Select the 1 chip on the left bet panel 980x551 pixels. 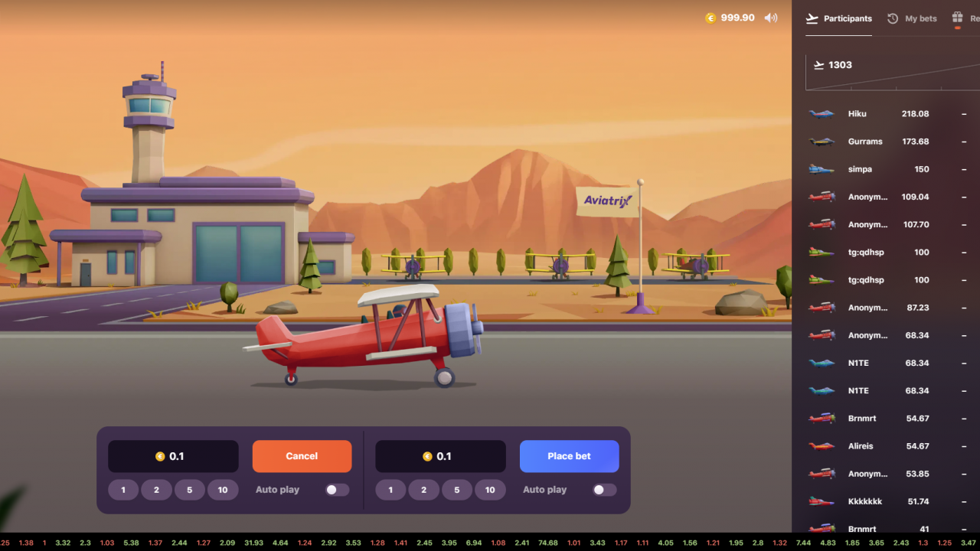[x=123, y=490]
